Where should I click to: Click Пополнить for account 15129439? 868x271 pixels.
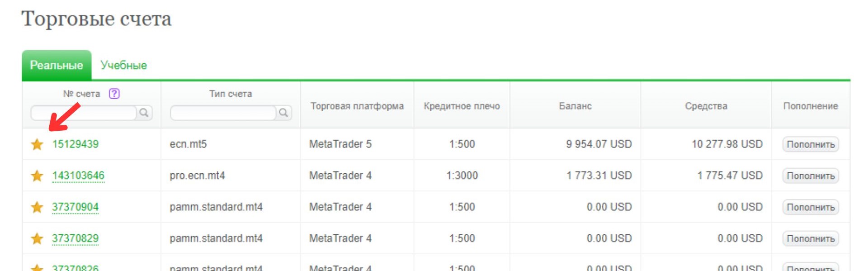(x=811, y=144)
